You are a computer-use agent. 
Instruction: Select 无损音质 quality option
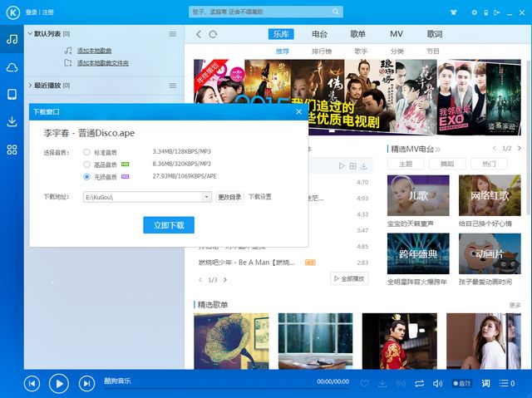tap(87, 177)
